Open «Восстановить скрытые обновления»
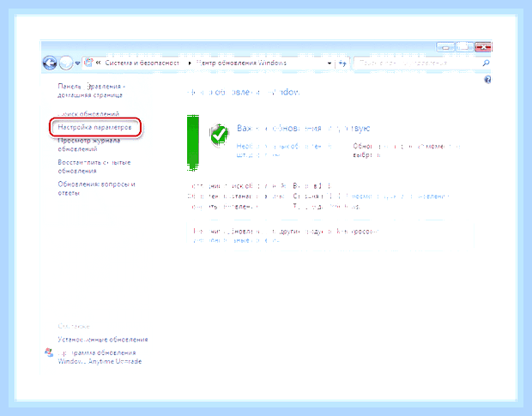The height and width of the screenshot is (416, 532). point(94,166)
